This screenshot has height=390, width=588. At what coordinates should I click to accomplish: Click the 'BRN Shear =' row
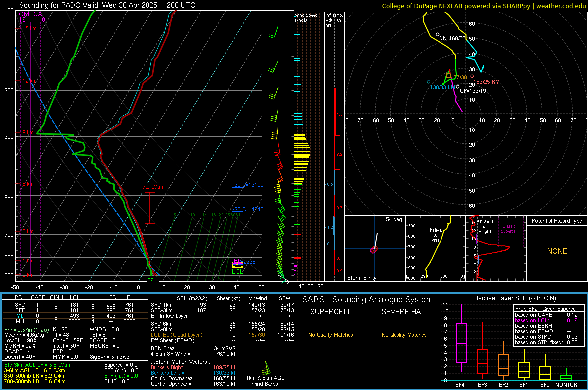(193, 348)
